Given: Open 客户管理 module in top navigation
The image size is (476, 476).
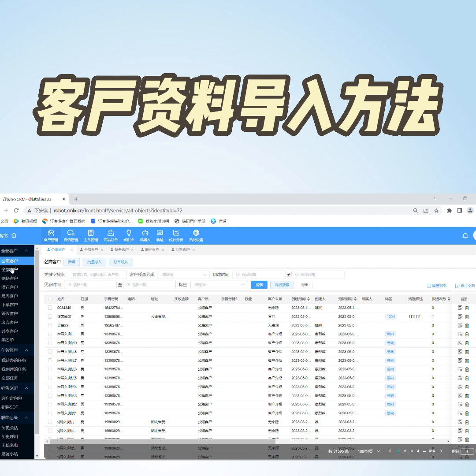Looking at the screenshot, I should click(51, 235).
